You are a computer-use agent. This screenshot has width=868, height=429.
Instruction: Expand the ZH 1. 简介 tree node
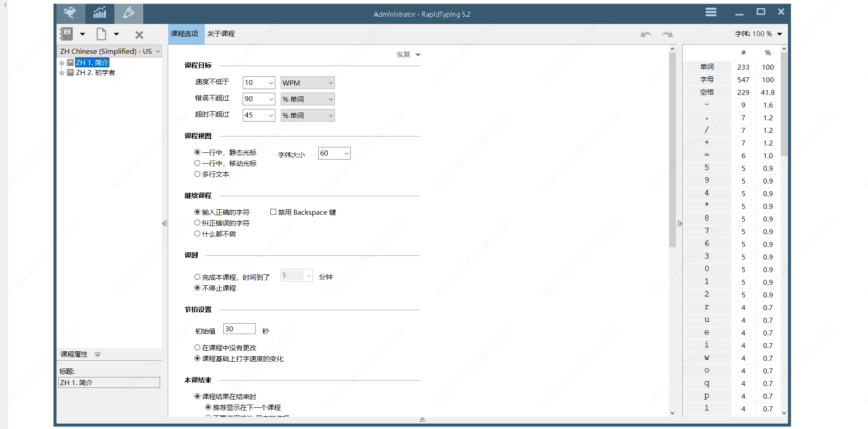click(61, 63)
